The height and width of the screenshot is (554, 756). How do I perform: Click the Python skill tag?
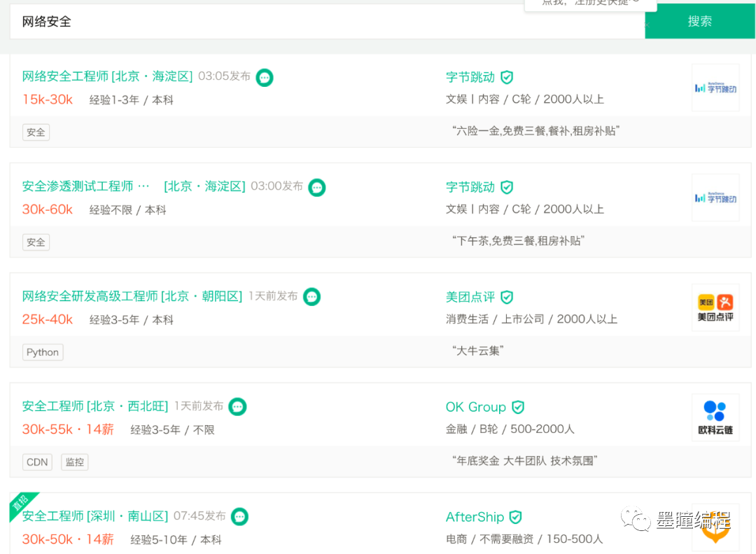tap(43, 352)
